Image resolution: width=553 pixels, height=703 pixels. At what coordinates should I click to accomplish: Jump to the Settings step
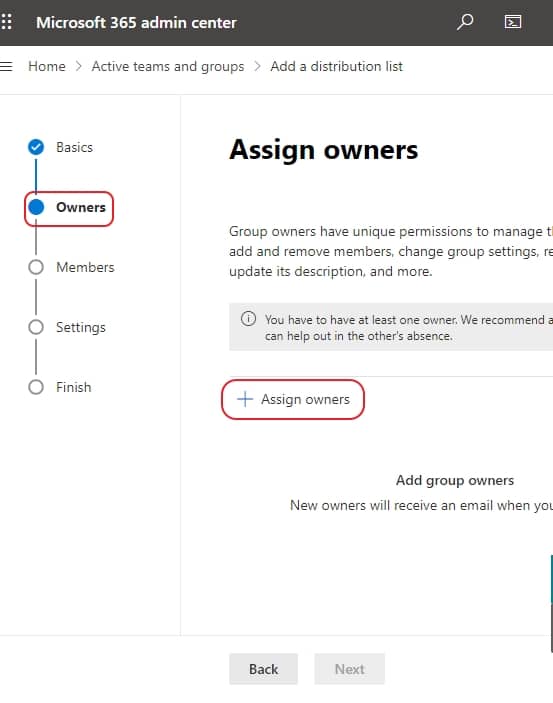pos(67,327)
